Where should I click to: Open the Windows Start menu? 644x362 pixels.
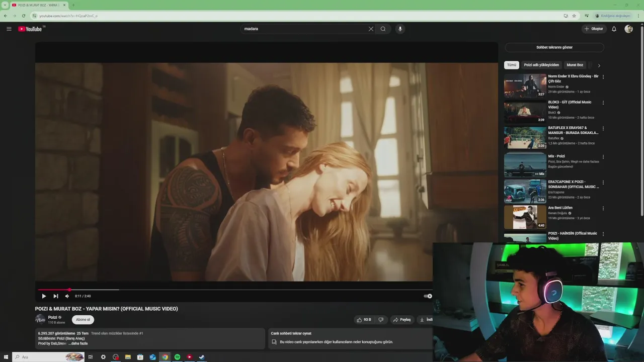coord(6,357)
